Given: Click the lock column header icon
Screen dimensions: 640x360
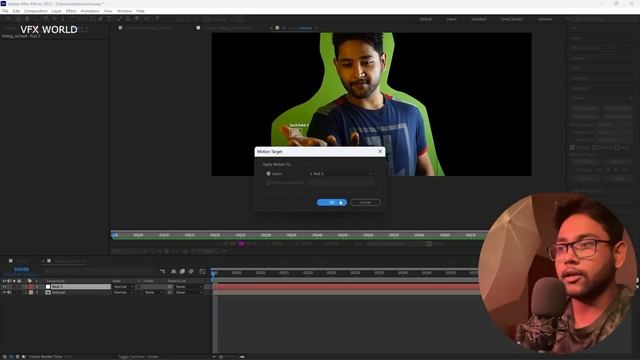Looking at the screenshot, I should (19, 281).
